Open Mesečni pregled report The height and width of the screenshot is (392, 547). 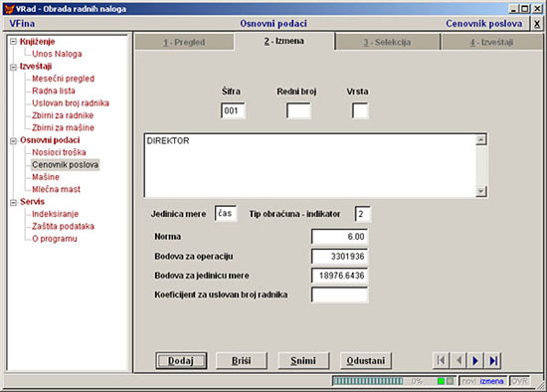pyautogui.click(x=63, y=79)
